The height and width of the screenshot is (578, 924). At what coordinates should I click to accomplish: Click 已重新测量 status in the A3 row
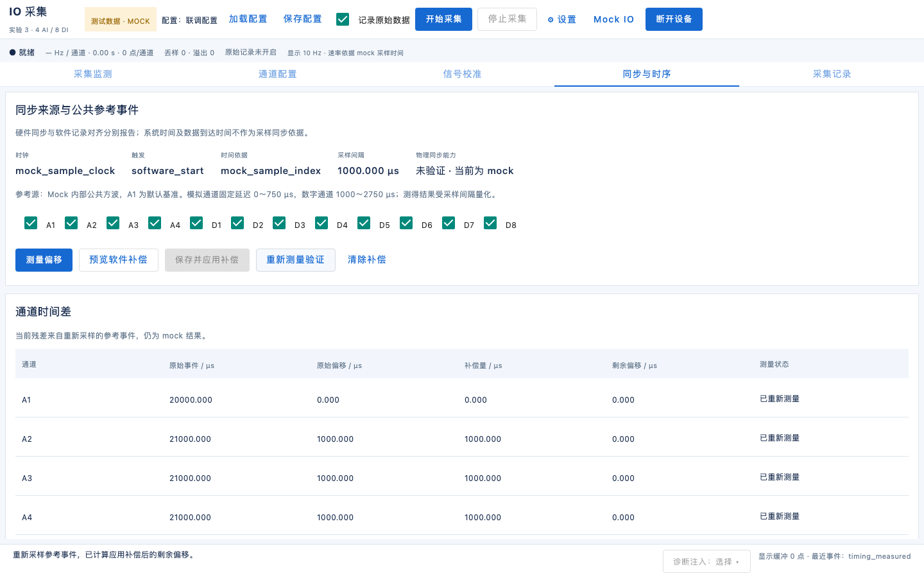780,477
